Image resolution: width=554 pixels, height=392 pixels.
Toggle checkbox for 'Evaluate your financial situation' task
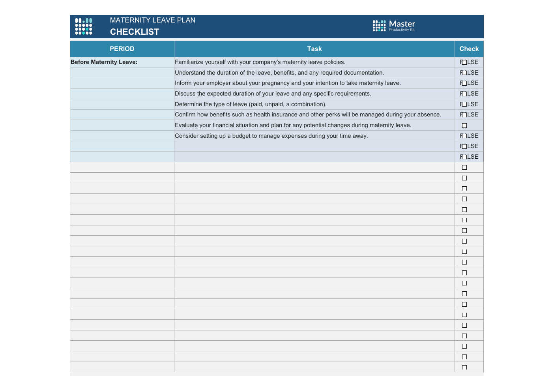pyautogui.click(x=464, y=126)
